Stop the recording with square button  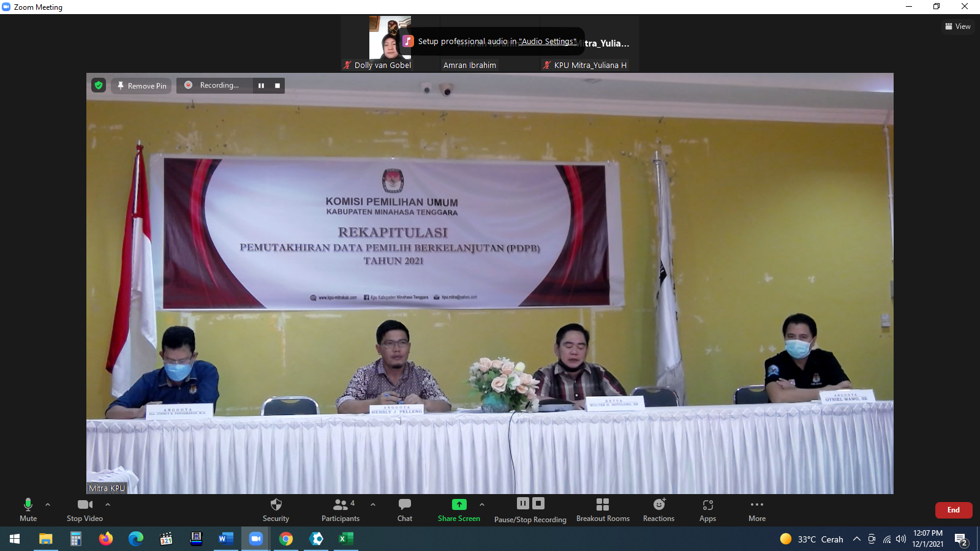click(x=277, y=86)
